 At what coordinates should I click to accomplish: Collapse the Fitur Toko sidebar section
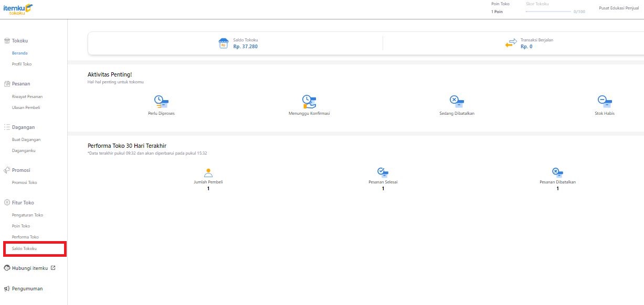tap(23, 203)
